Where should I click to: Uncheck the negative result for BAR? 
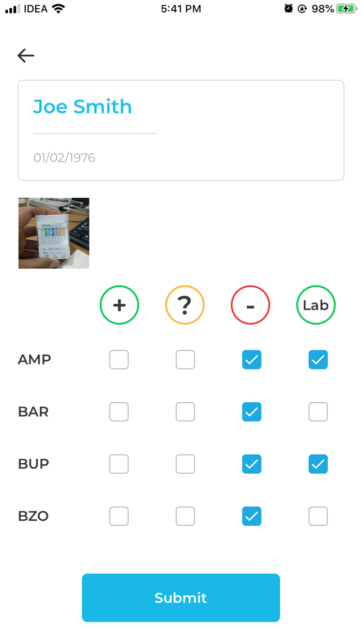(251, 412)
